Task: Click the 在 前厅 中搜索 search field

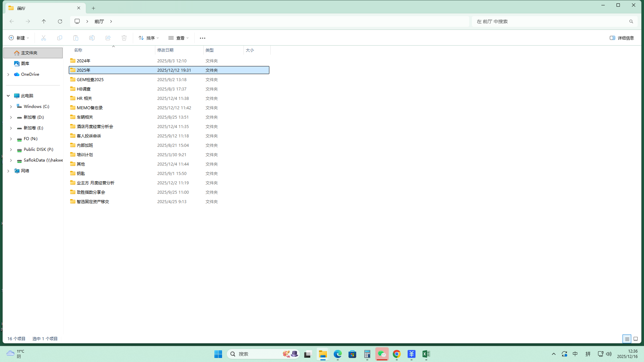Action: tap(550, 21)
